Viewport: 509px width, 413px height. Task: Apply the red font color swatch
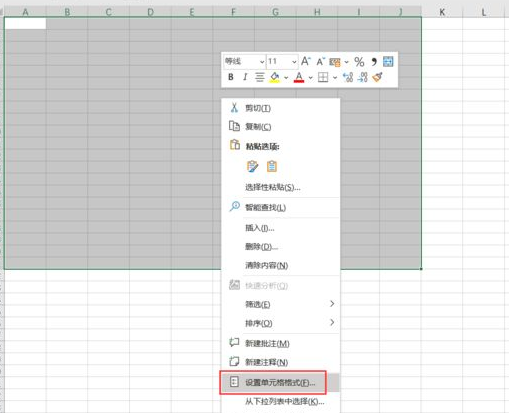pyautogui.click(x=299, y=77)
